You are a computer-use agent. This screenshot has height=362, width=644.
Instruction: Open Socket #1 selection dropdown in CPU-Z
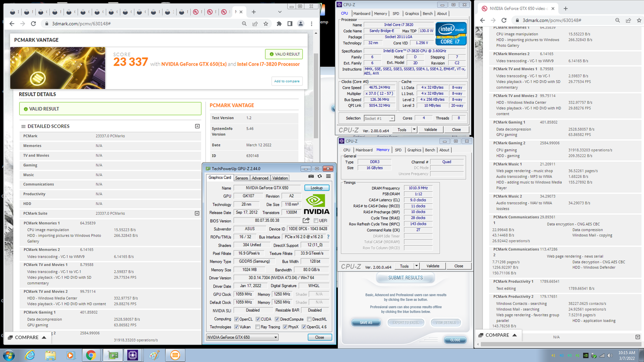(379, 118)
